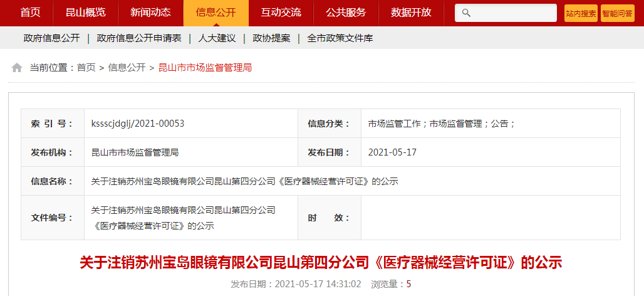Image resolution: width=644 pixels, height=296 pixels.
Task: Open 政府信息公开 submenu link
Action: click(x=52, y=38)
